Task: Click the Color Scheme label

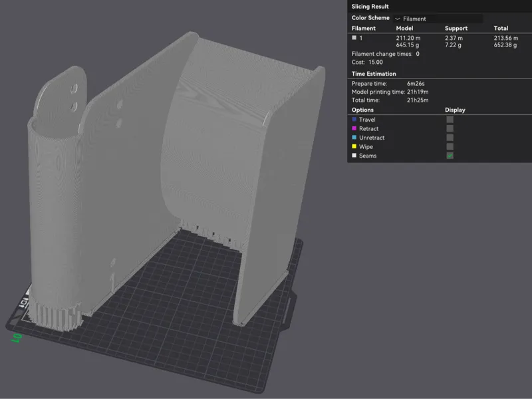Action: click(x=370, y=18)
